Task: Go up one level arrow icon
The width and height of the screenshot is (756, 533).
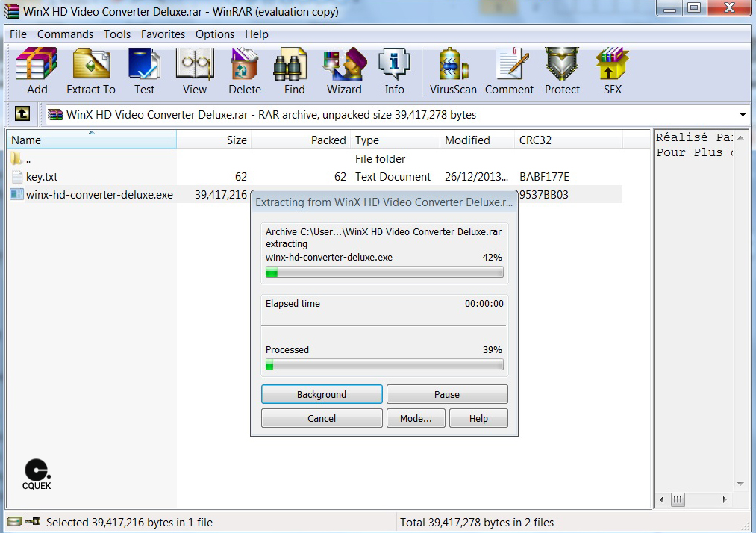Action: click(x=22, y=114)
